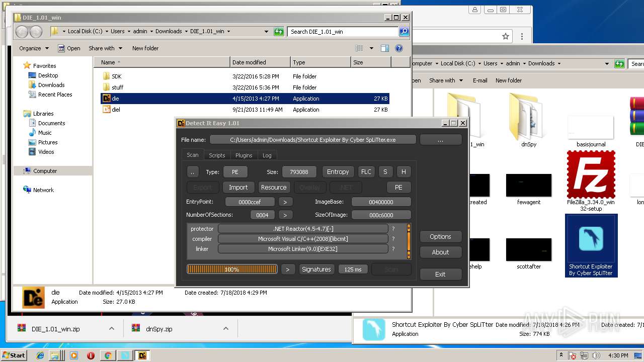Select the fewagent file thumbnail
Screen dimensions: 644x362
[x=529, y=189]
